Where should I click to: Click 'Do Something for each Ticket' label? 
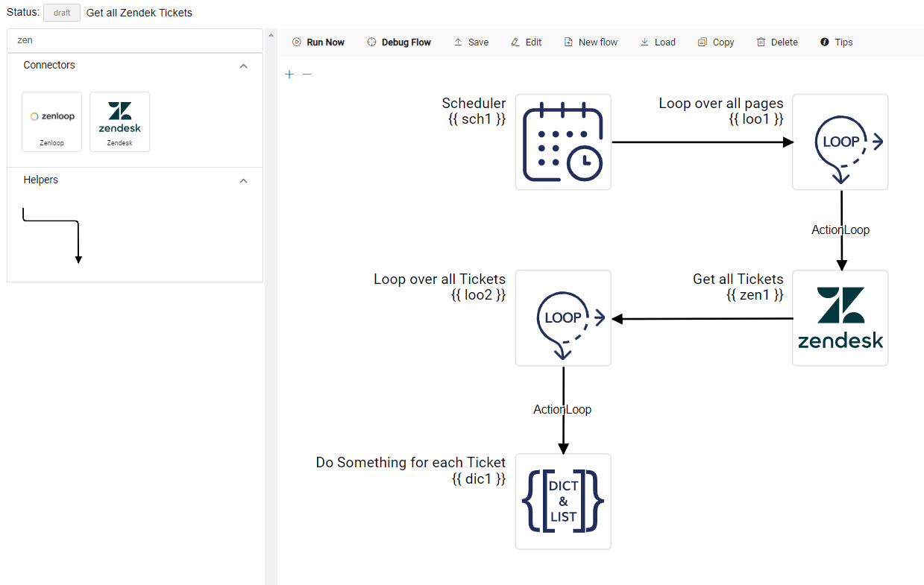coord(411,463)
